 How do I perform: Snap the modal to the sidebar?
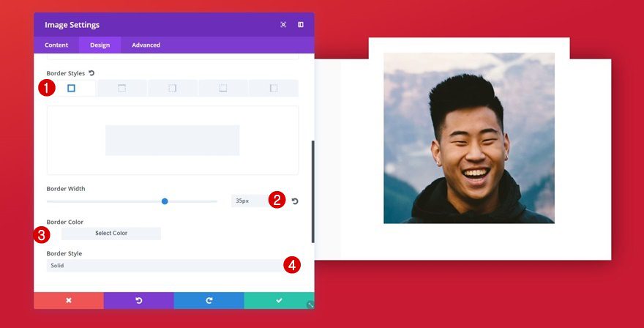coord(301,25)
